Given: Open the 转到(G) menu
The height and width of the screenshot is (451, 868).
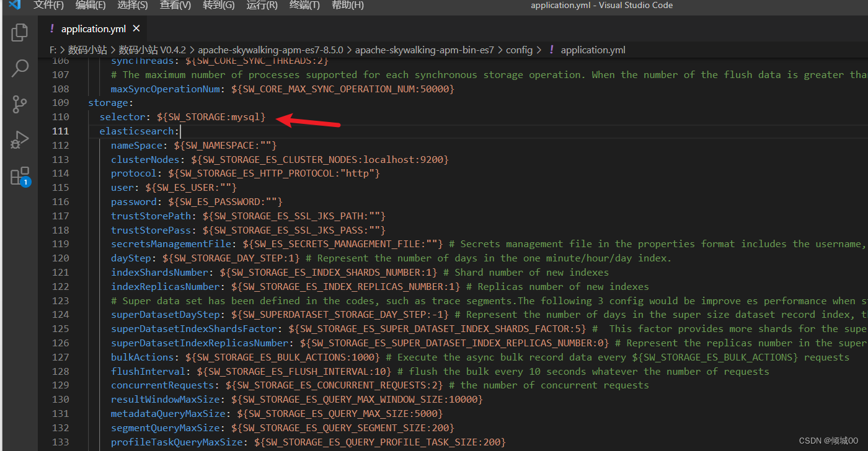Looking at the screenshot, I should pos(219,5).
